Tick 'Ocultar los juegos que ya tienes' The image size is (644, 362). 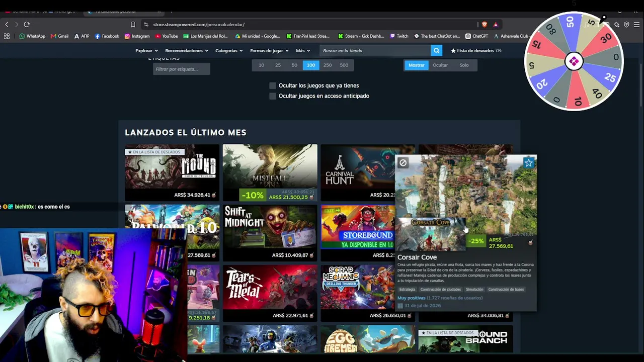(273, 85)
